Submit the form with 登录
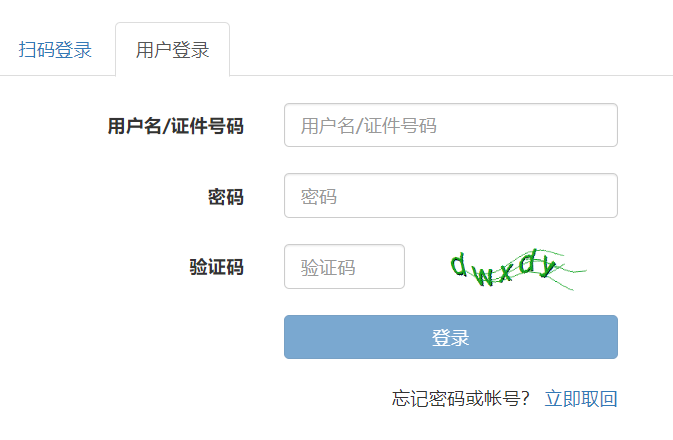 click(451, 337)
